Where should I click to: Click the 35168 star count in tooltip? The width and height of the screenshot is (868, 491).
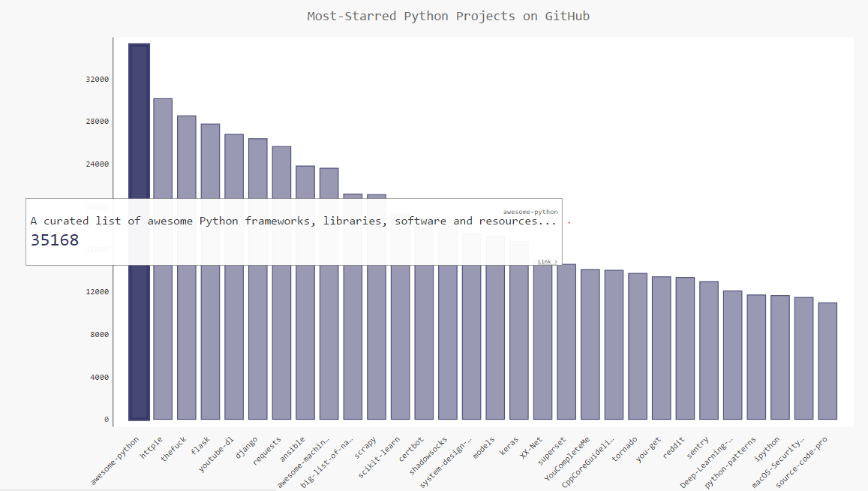[55, 240]
